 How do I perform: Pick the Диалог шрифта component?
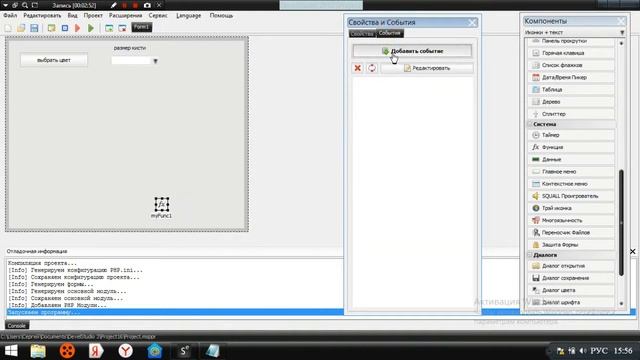571,302
